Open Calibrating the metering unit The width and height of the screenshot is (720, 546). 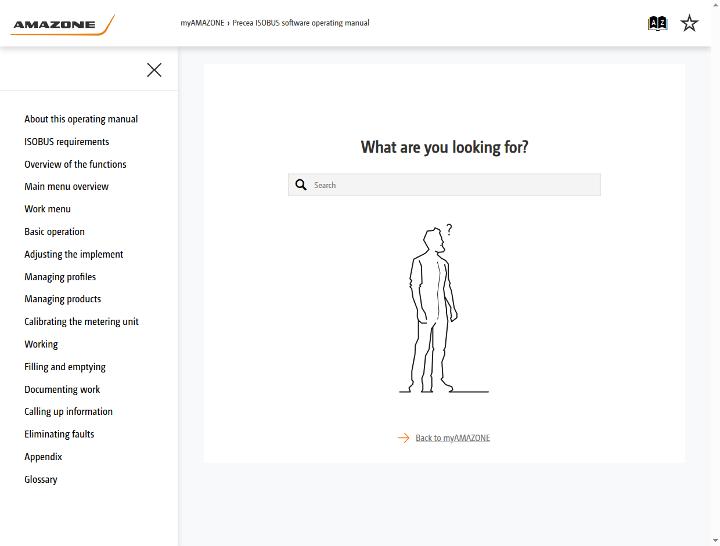click(81, 321)
